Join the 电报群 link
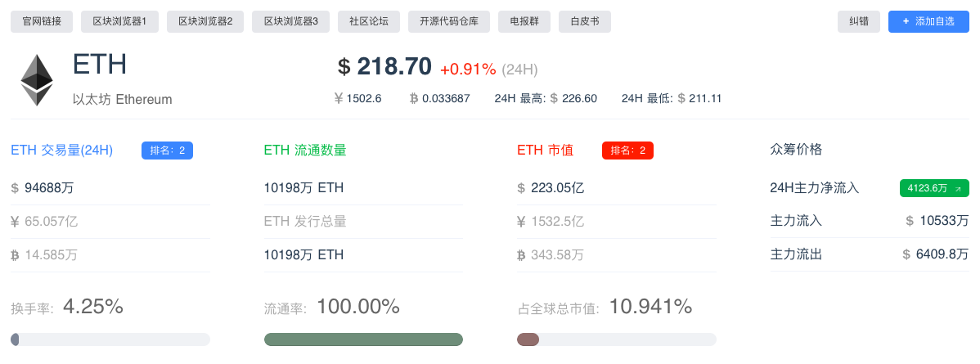This screenshot has width=980, height=364. pyautogui.click(x=524, y=21)
